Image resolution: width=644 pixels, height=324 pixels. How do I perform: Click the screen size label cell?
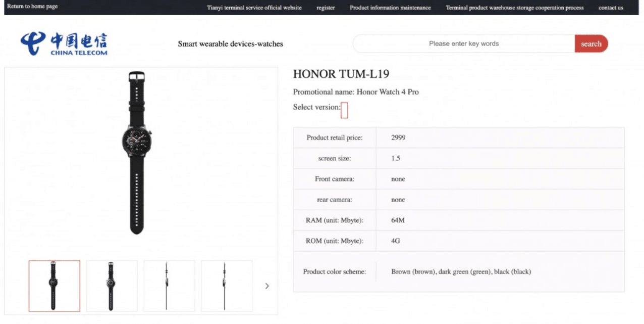(x=335, y=158)
